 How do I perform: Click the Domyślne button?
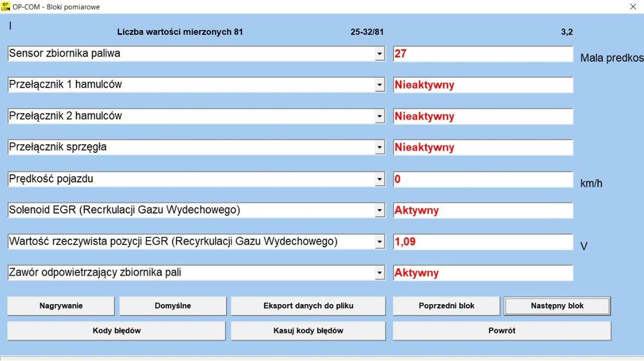click(173, 306)
